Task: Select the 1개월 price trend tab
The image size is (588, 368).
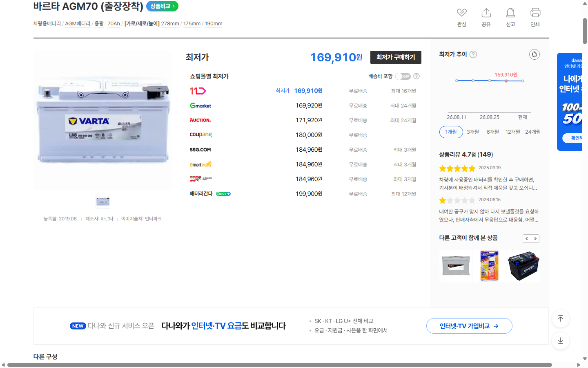Action: [x=451, y=132]
